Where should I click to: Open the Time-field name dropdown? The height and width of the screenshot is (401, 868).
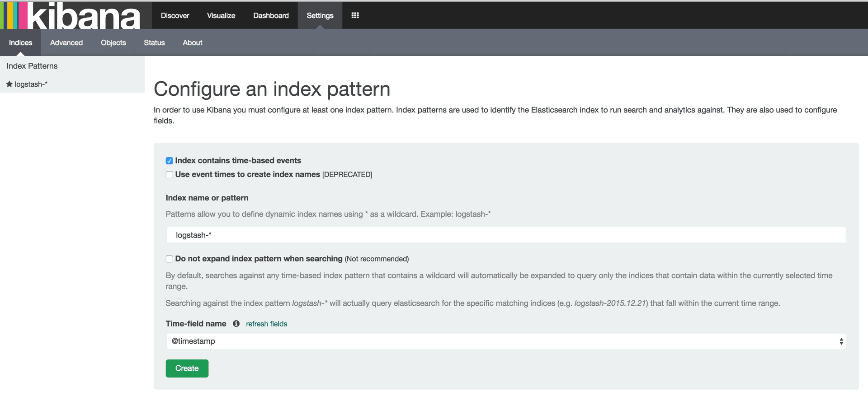tap(505, 341)
